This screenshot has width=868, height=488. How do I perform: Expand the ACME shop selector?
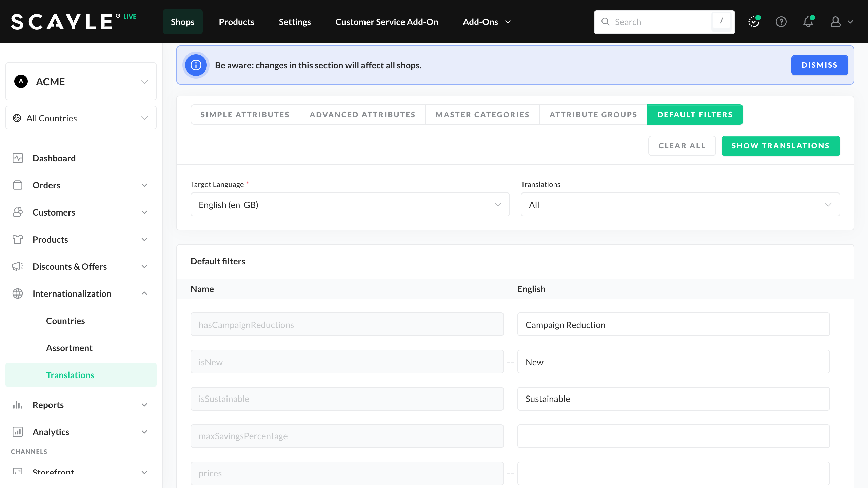click(x=81, y=82)
